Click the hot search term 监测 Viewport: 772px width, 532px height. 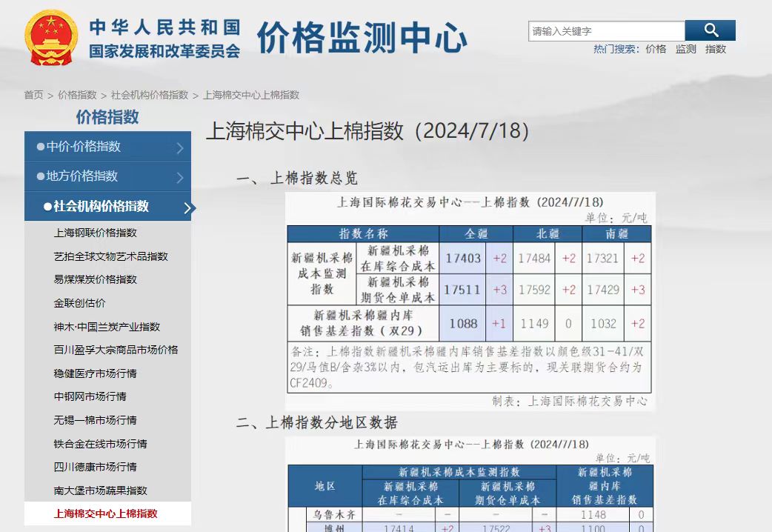[685, 49]
